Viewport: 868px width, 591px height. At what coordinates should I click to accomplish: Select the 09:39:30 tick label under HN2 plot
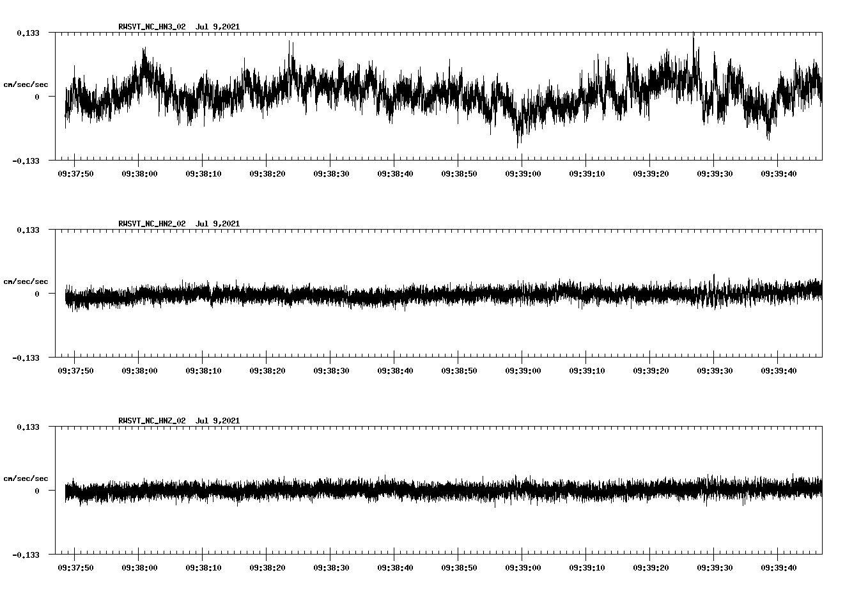coord(715,371)
